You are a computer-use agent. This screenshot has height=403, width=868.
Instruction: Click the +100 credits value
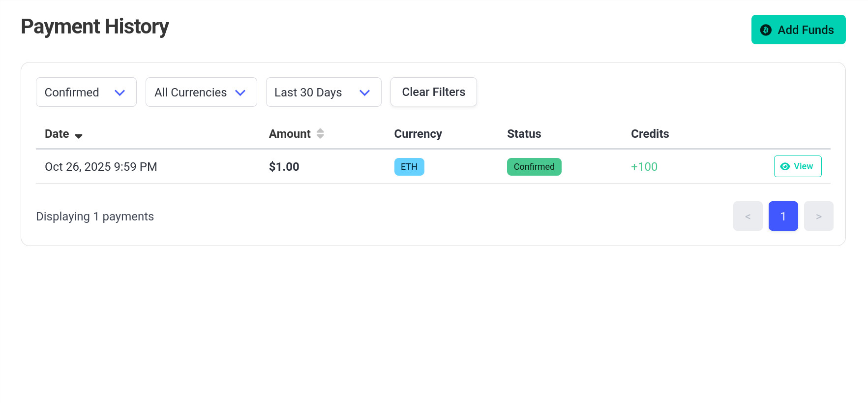click(644, 167)
